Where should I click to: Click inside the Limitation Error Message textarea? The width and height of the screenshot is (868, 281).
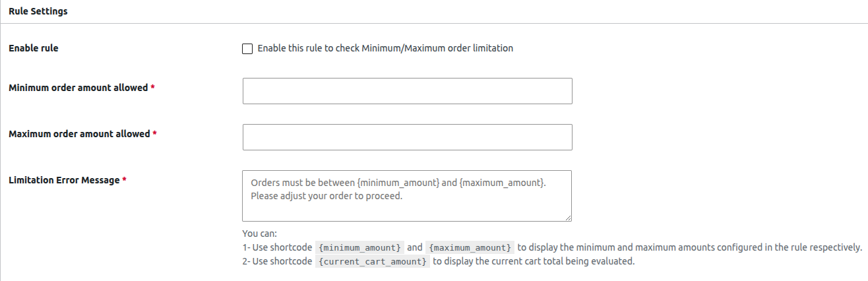(x=407, y=196)
